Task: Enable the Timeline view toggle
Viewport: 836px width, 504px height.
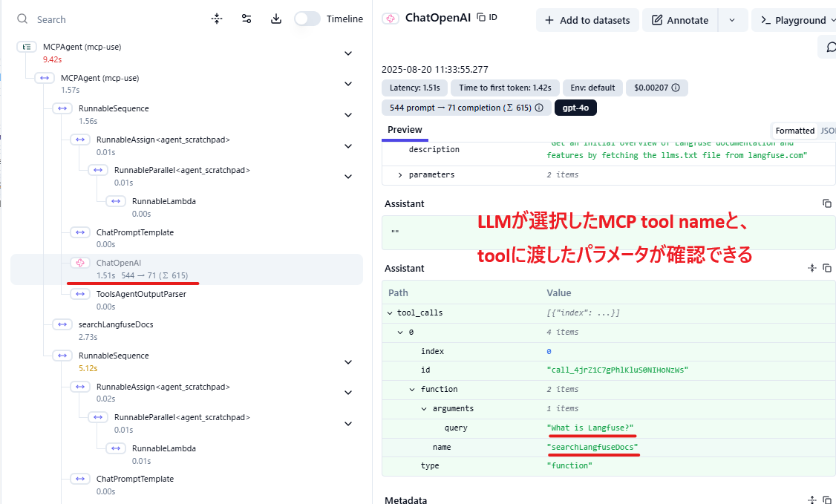Action: click(x=307, y=19)
